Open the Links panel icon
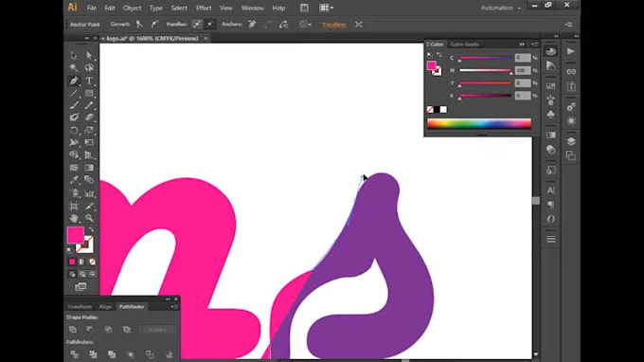This screenshot has height=362, width=644. point(571,71)
